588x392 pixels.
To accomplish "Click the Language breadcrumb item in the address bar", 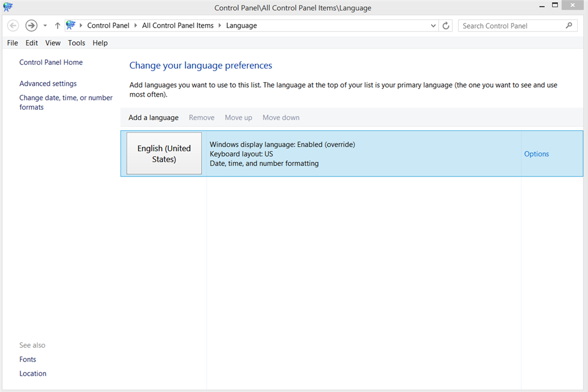I will pos(241,25).
